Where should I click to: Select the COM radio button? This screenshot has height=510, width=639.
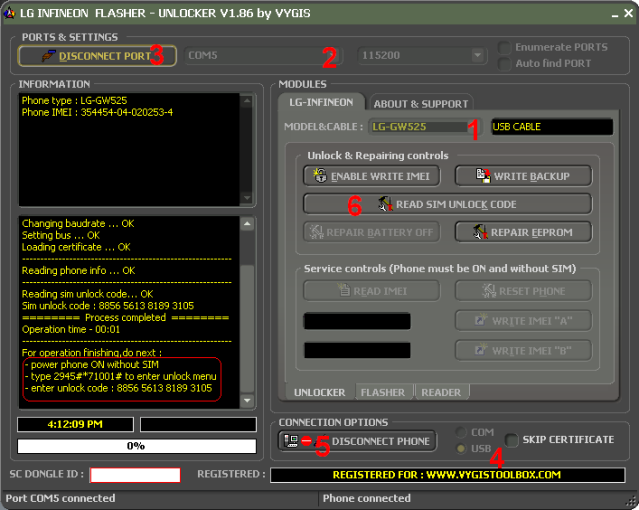461,432
